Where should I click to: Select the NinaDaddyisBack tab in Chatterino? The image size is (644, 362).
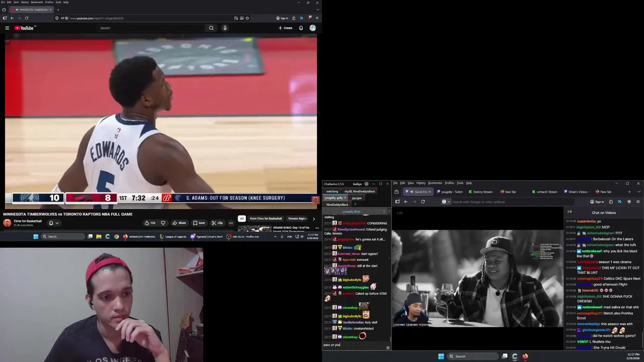point(337,205)
